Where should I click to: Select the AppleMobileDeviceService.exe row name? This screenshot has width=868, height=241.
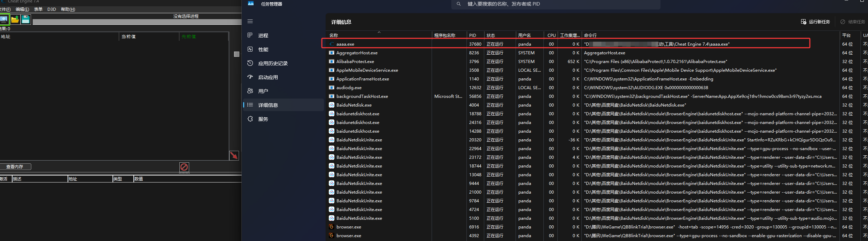[x=367, y=70]
